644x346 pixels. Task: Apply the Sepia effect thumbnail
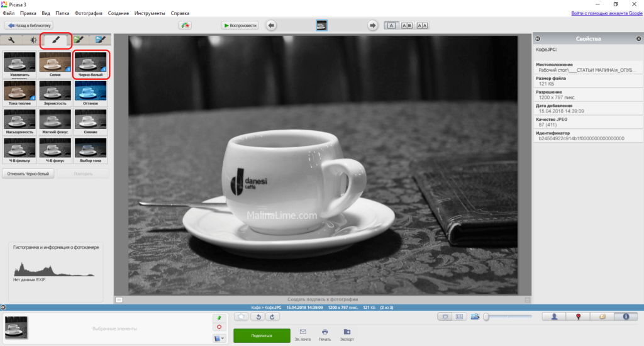tap(55, 64)
